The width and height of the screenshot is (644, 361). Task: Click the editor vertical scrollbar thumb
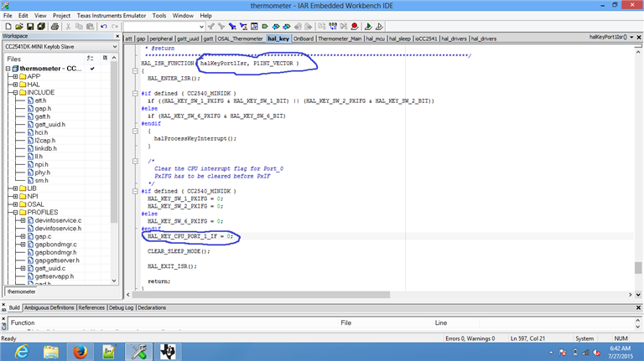(638, 268)
